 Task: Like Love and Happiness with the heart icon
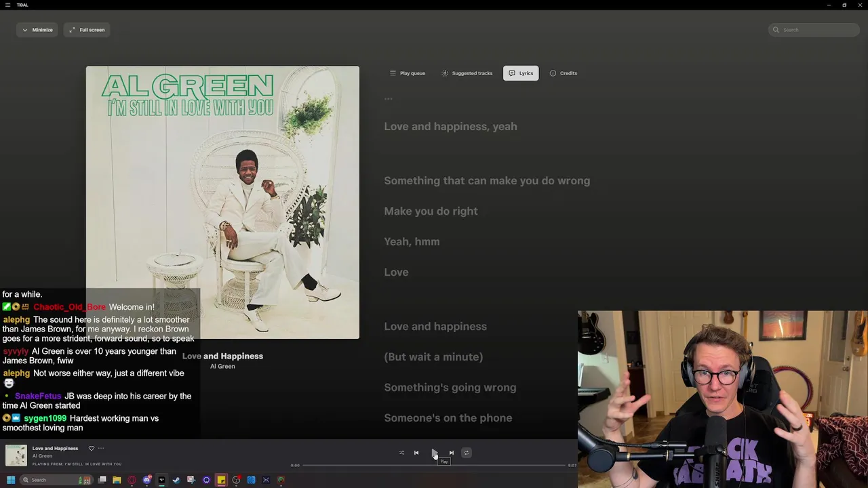point(92,448)
